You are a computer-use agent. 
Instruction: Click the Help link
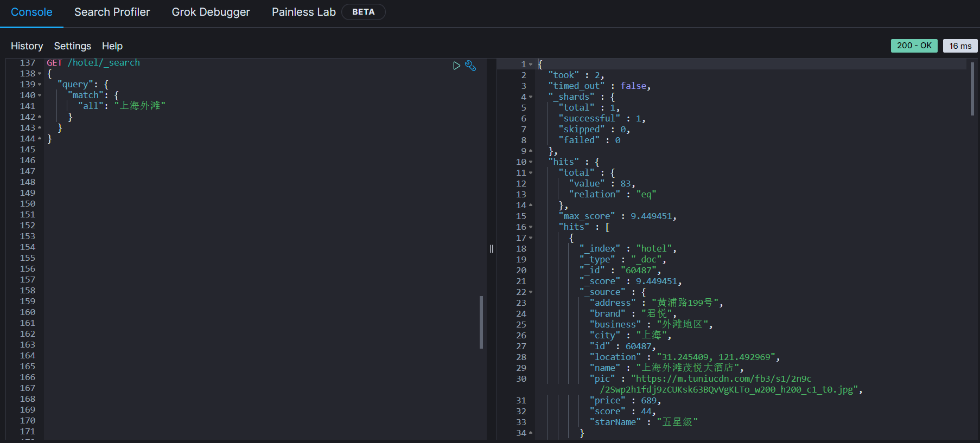pyautogui.click(x=112, y=46)
